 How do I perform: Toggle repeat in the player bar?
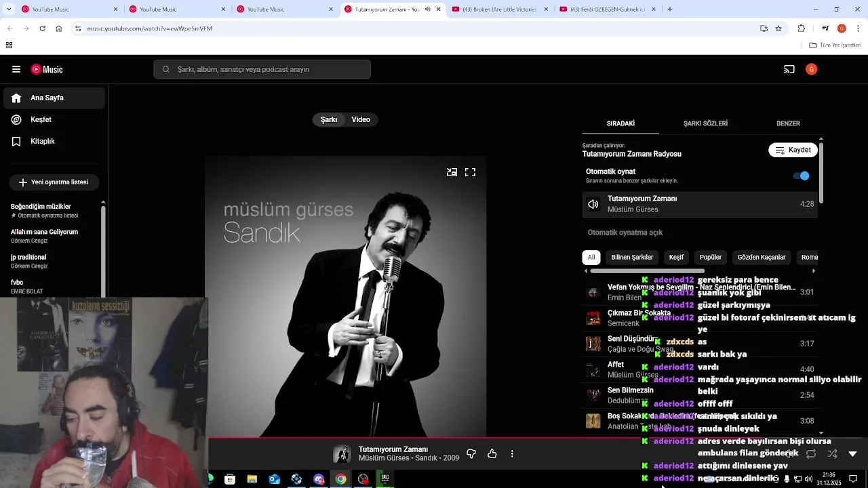(x=811, y=453)
